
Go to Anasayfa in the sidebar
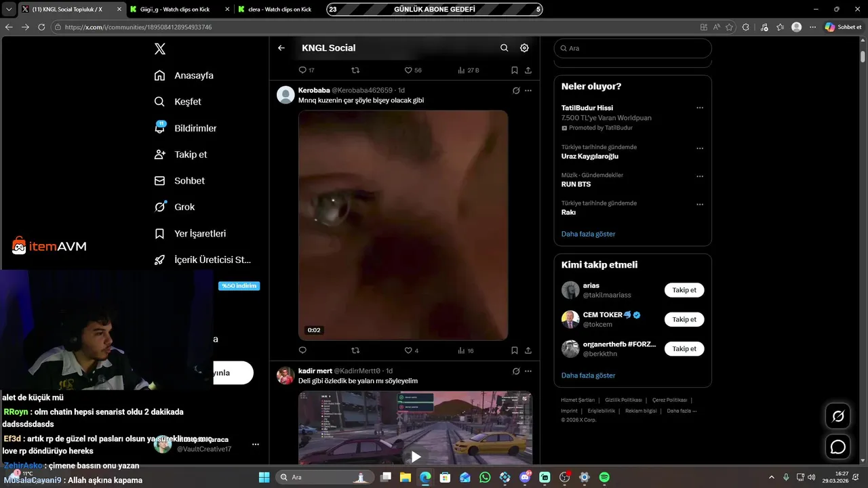[184, 75]
